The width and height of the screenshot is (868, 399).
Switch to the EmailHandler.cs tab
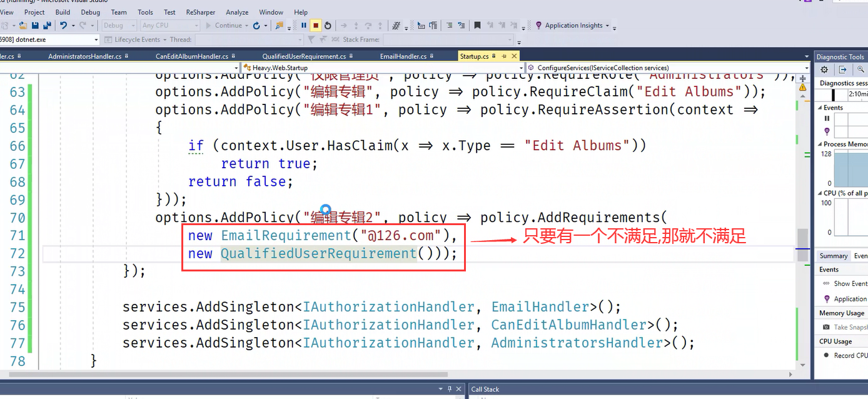click(403, 56)
